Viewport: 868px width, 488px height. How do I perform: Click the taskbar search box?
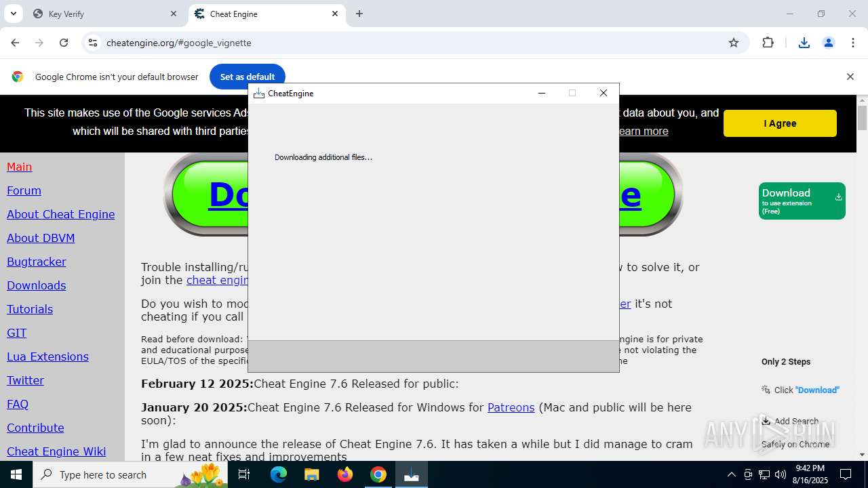[131, 474]
